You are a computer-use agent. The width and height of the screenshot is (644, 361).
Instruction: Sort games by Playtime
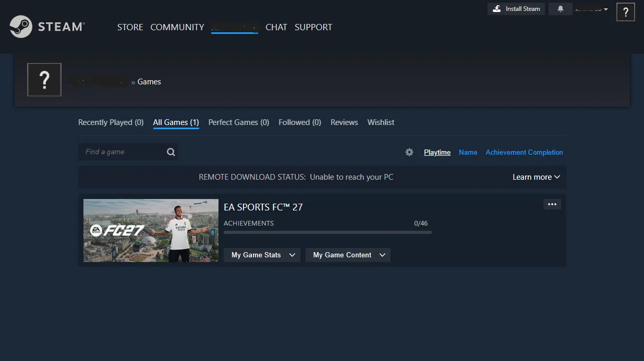(x=437, y=152)
